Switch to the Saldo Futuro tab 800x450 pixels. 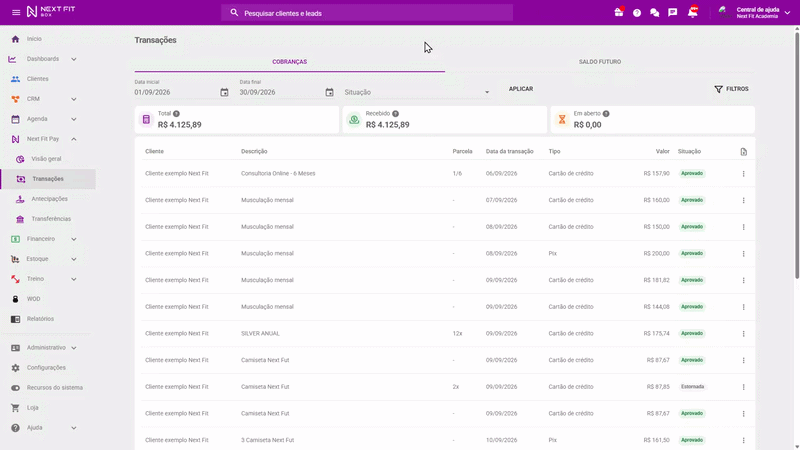click(599, 62)
